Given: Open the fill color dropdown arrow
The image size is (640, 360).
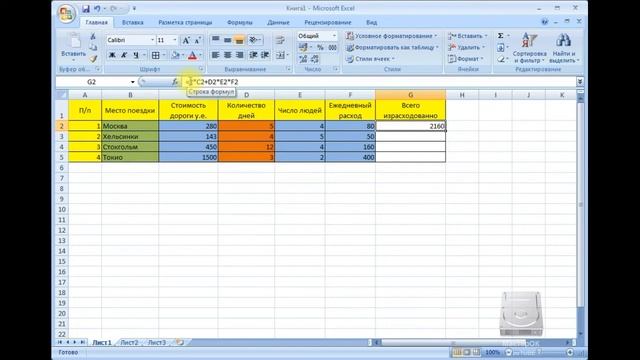Looking at the screenshot, I should point(183,55).
